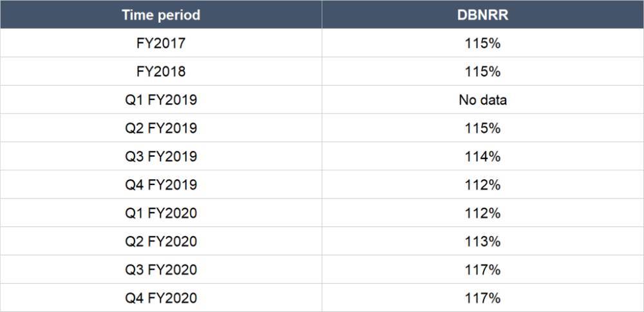Select the Q4 FY2020 cell
644x312 pixels.
pos(160,298)
